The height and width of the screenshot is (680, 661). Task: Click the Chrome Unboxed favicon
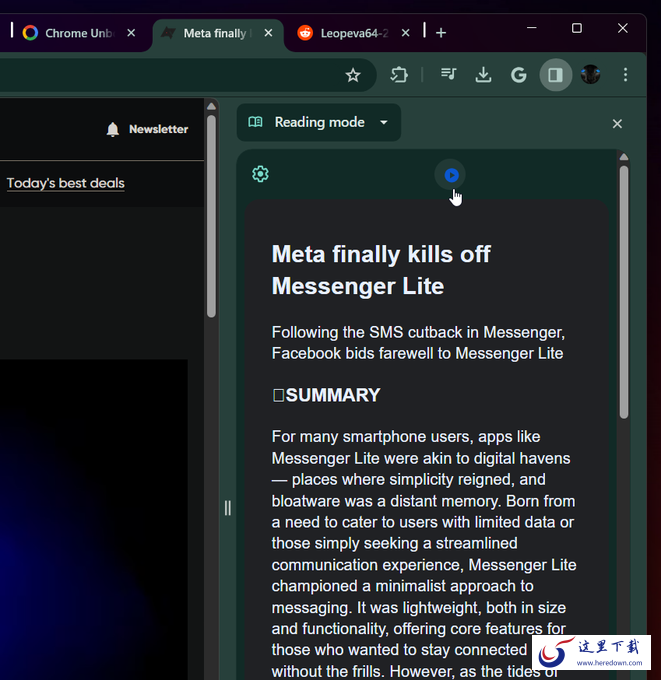[30, 33]
